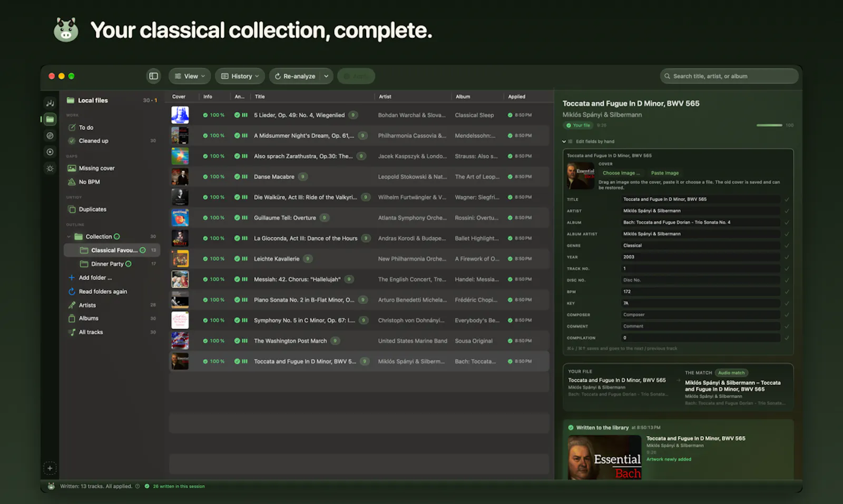Sort by the Album column header

click(x=463, y=96)
